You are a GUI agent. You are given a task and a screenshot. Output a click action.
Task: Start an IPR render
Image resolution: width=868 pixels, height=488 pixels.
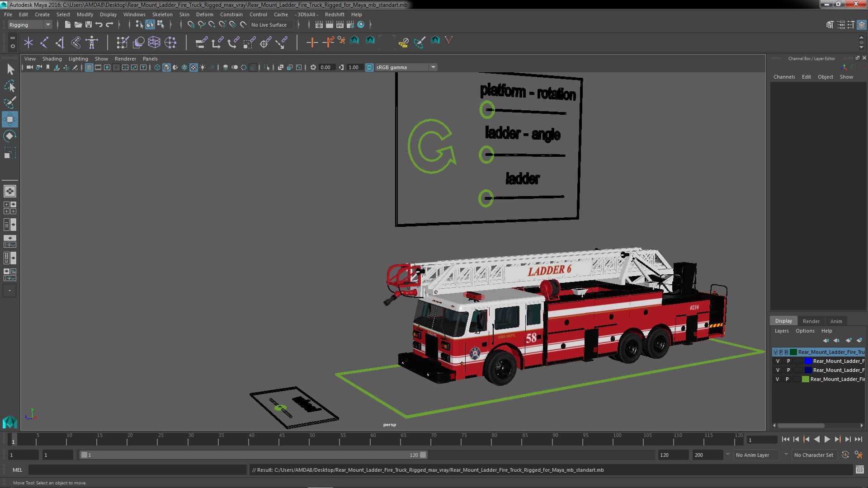point(340,24)
